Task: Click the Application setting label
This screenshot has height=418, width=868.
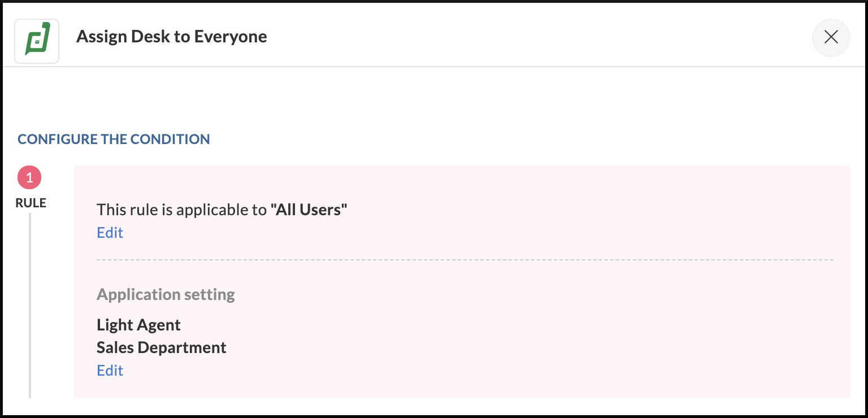Action: 166,294
